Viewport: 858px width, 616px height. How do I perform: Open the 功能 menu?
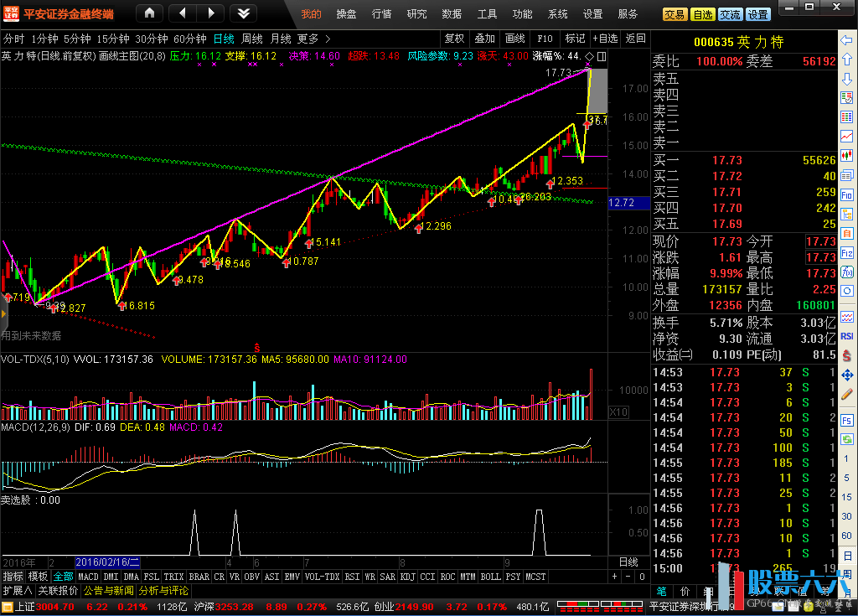click(523, 13)
